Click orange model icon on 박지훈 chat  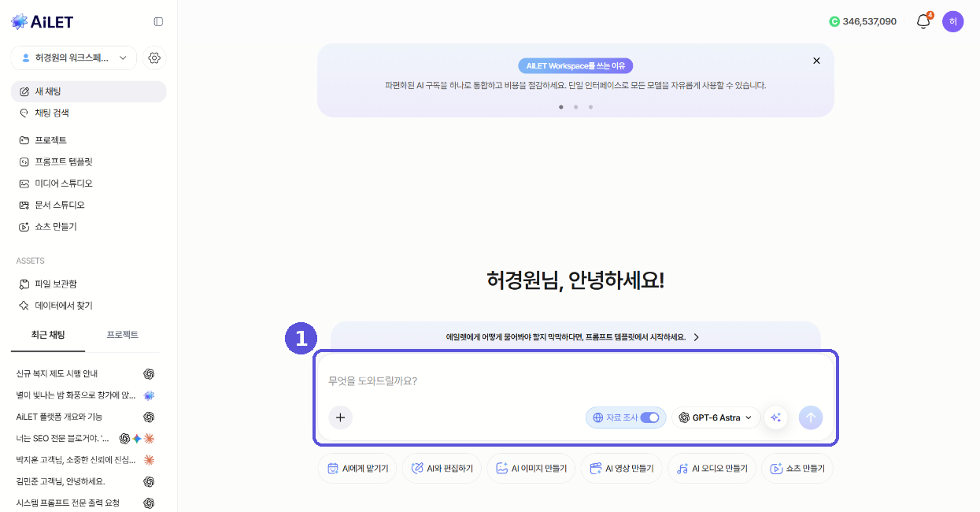(149, 459)
